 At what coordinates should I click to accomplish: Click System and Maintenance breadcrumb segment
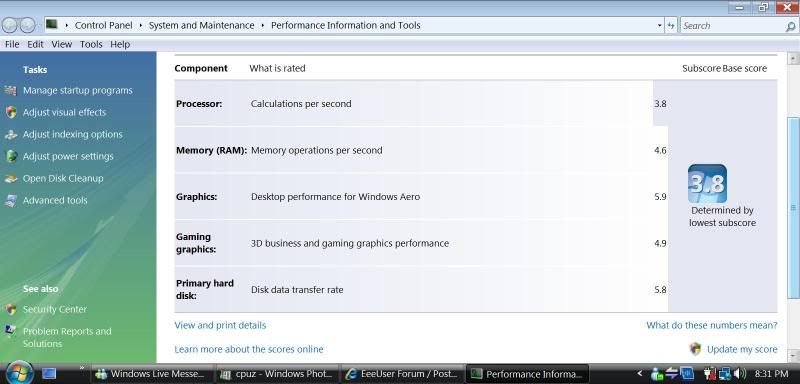pos(201,25)
